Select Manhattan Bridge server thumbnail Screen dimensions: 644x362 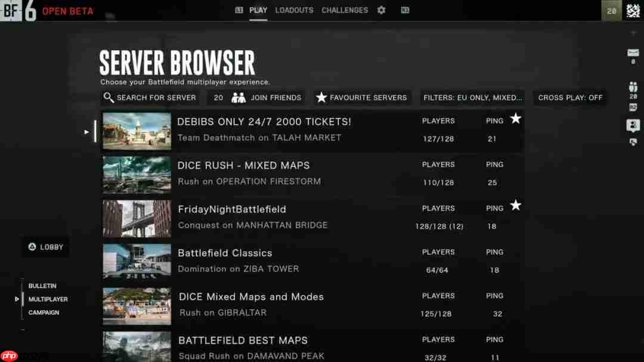[137, 219]
